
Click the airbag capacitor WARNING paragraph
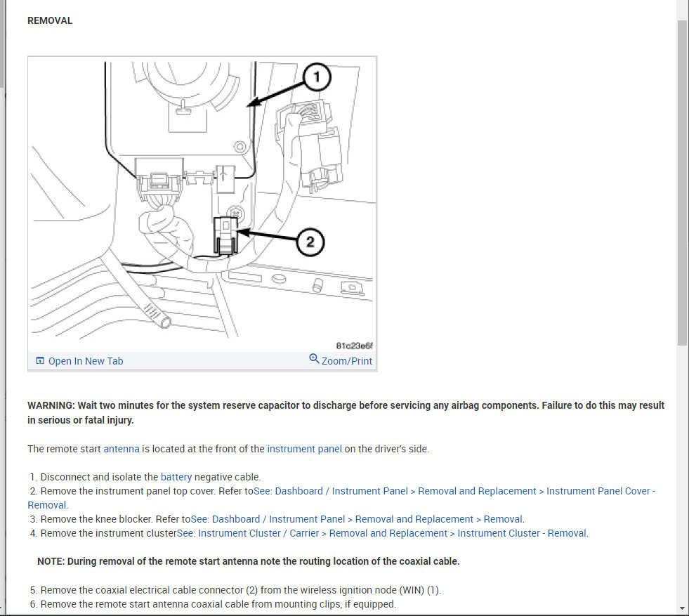click(346, 412)
